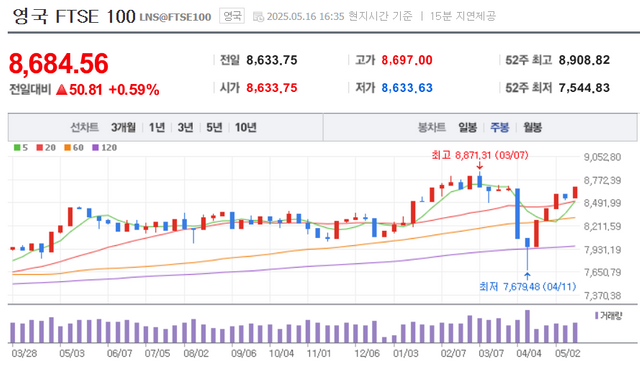Viewport: 640px width, 369px height.
Task: Click the 고가 value 8,697.00
Action: pyautogui.click(x=407, y=60)
